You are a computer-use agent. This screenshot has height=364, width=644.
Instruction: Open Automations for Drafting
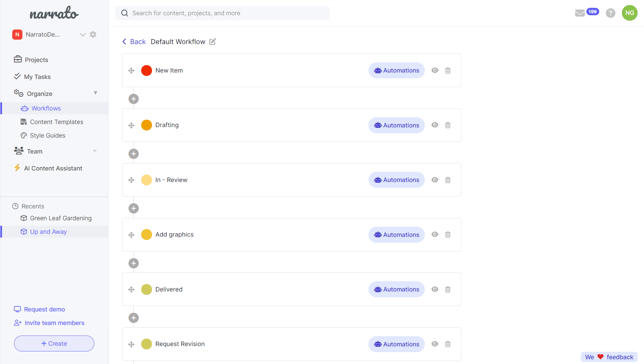point(397,125)
